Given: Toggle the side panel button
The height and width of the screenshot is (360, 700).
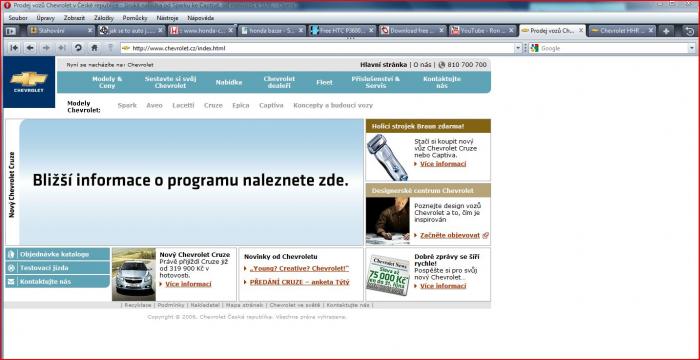Looking at the screenshot, I should point(11,31).
